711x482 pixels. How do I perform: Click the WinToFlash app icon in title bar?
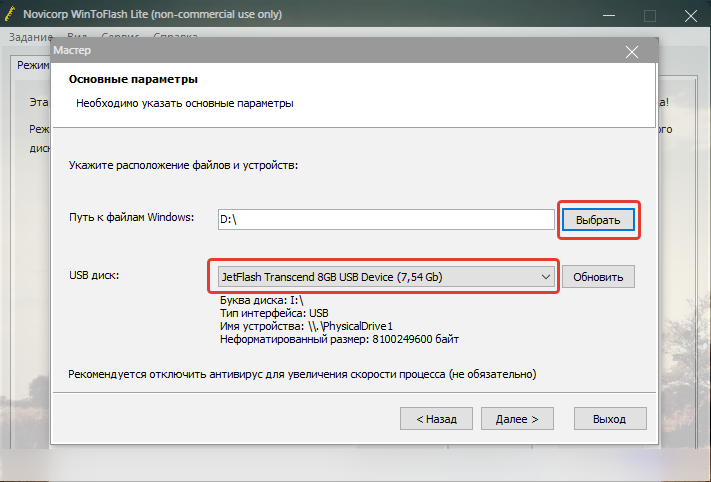click(x=10, y=15)
